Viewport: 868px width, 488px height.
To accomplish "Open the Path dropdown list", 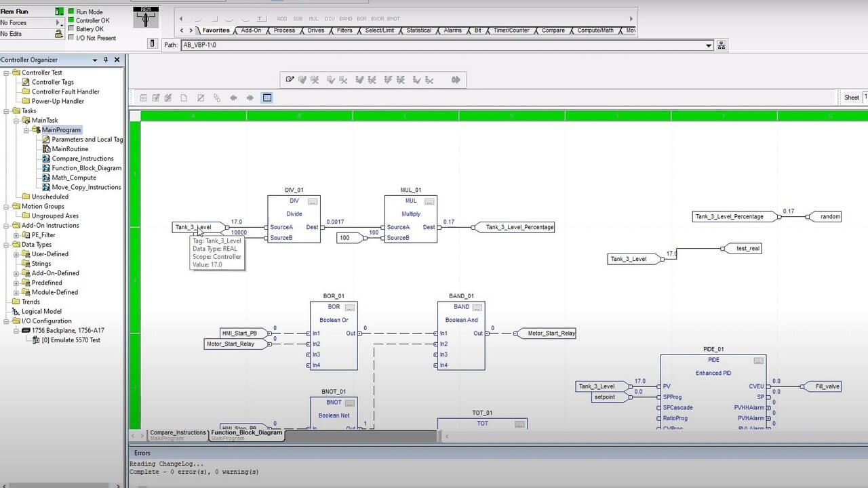I will [707, 44].
